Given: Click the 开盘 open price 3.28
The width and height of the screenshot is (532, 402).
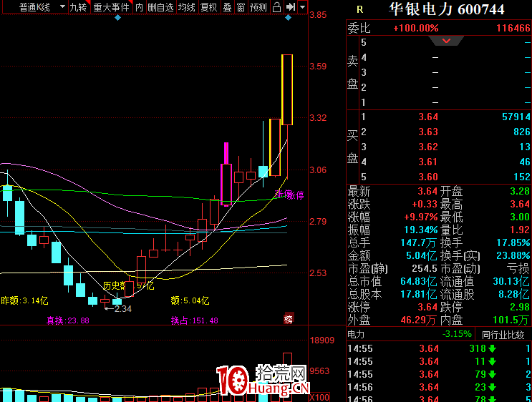Looking at the screenshot, I should (x=520, y=191).
